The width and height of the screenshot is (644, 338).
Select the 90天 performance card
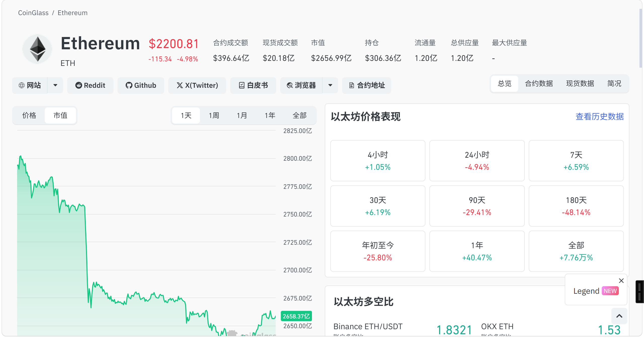477,206
